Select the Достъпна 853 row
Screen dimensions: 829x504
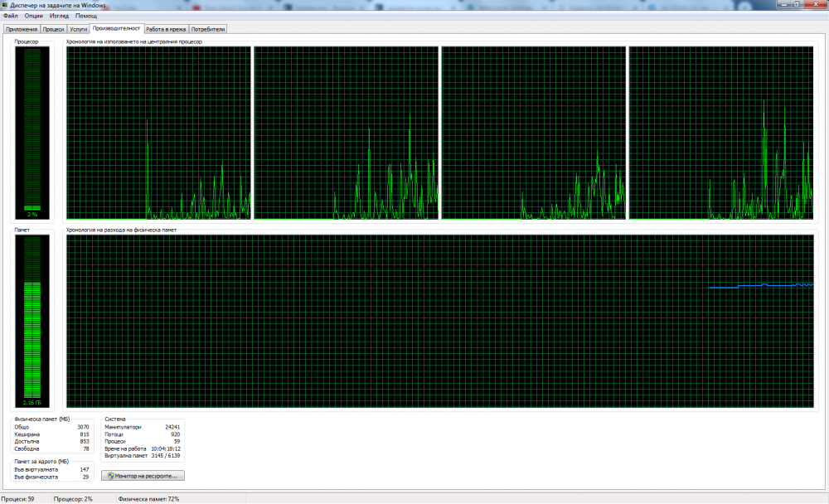[x=51, y=442]
